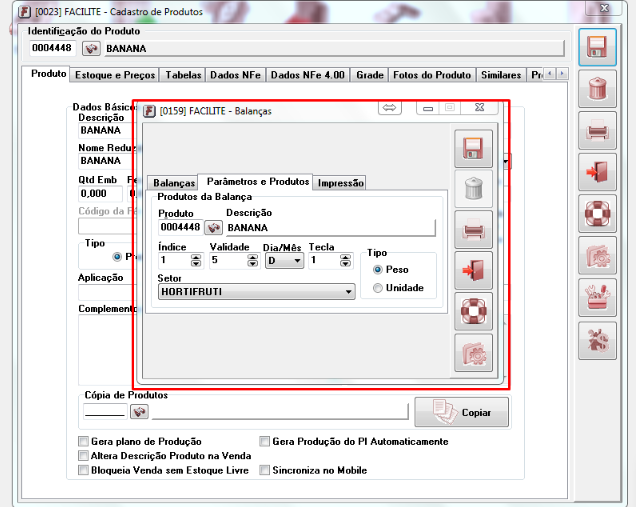Viewport: 636px width, 507px height.
Task: Click the save floppy icon in Cadastro de Produtos
Action: [597, 47]
